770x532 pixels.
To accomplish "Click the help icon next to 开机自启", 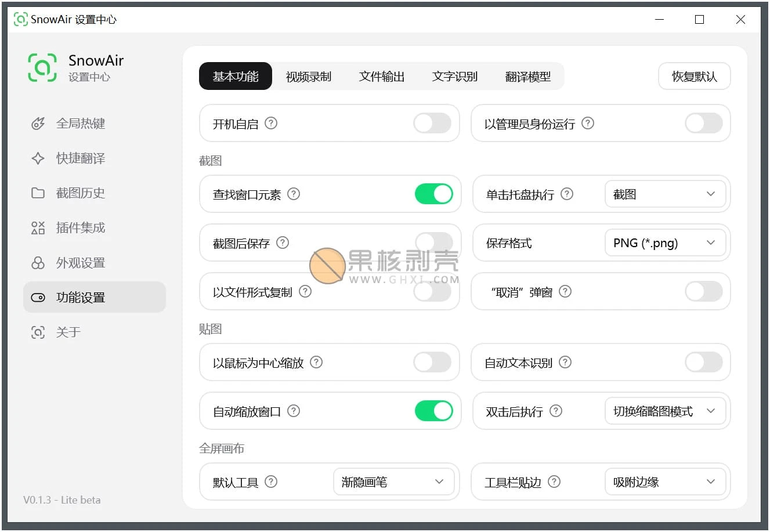I will pos(271,123).
